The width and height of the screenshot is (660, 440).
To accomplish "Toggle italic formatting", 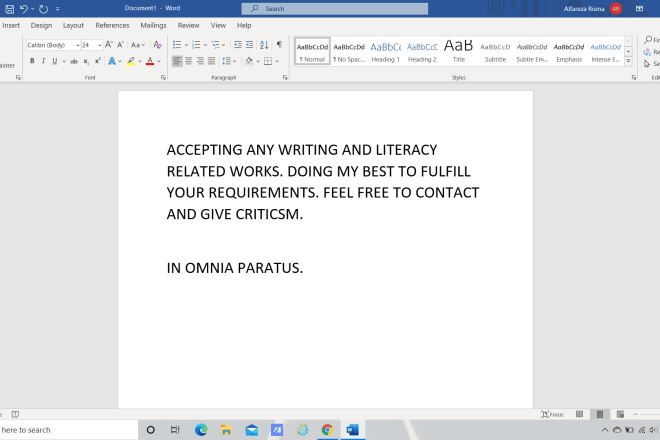I will 43,61.
